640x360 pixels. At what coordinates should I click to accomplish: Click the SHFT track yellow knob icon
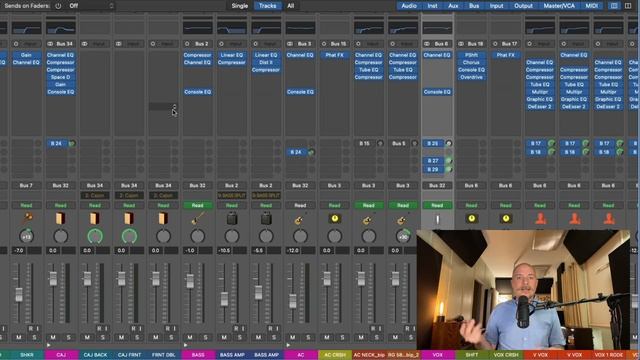click(x=471, y=219)
